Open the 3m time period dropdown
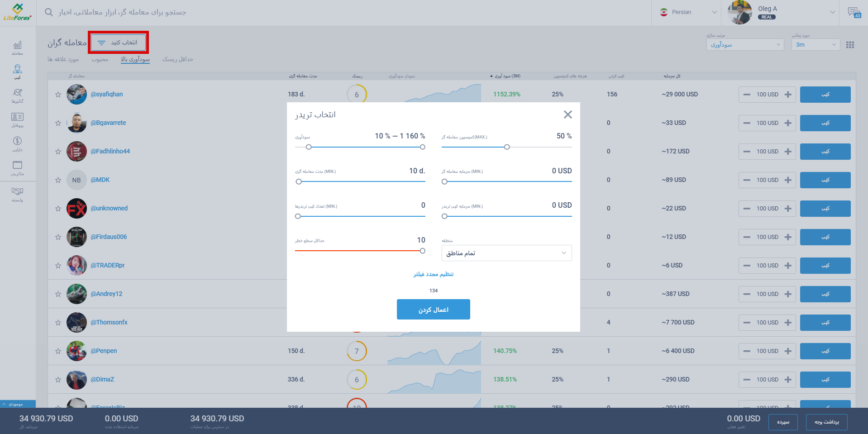Screen dimensions: 868x434 click(816, 45)
